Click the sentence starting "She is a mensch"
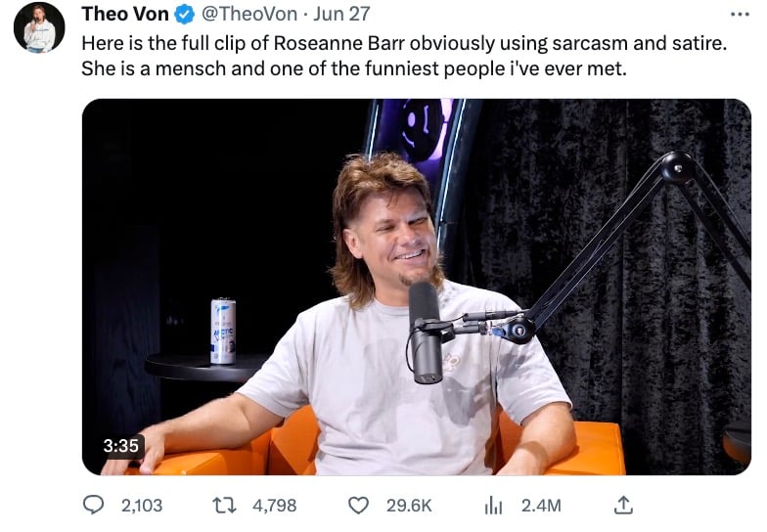767x532 pixels. 354,68
